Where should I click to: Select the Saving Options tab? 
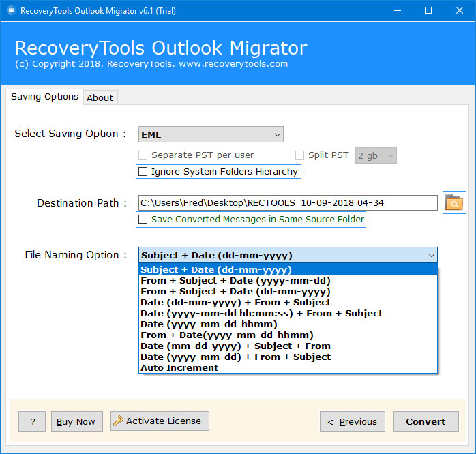tap(44, 97)
